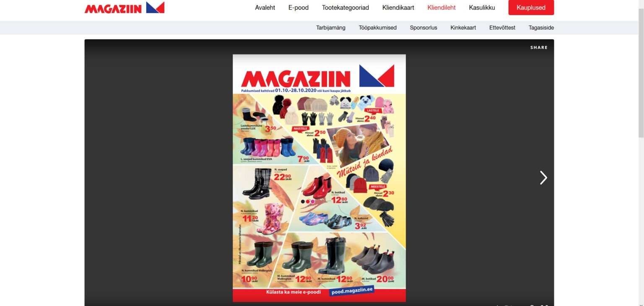Click the SHARE button on the flyer viewer
This screenshot has width=644, height=306.
tap(539, 48)
